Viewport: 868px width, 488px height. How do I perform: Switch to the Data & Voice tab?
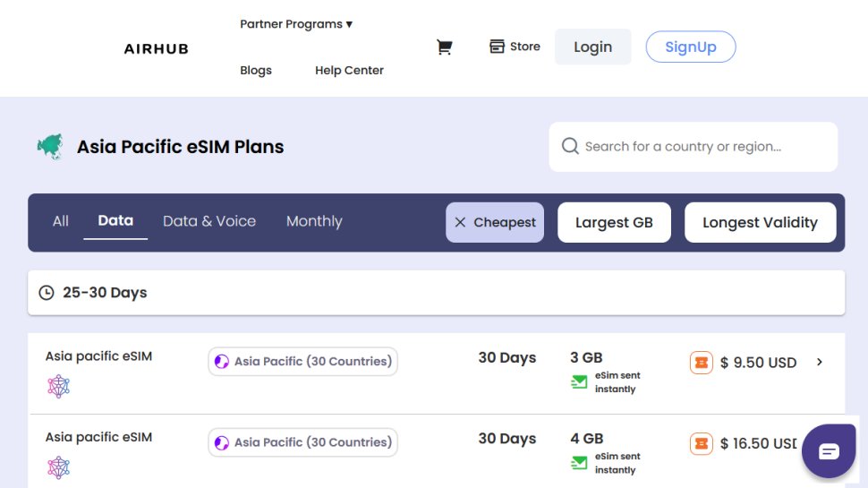209,221
